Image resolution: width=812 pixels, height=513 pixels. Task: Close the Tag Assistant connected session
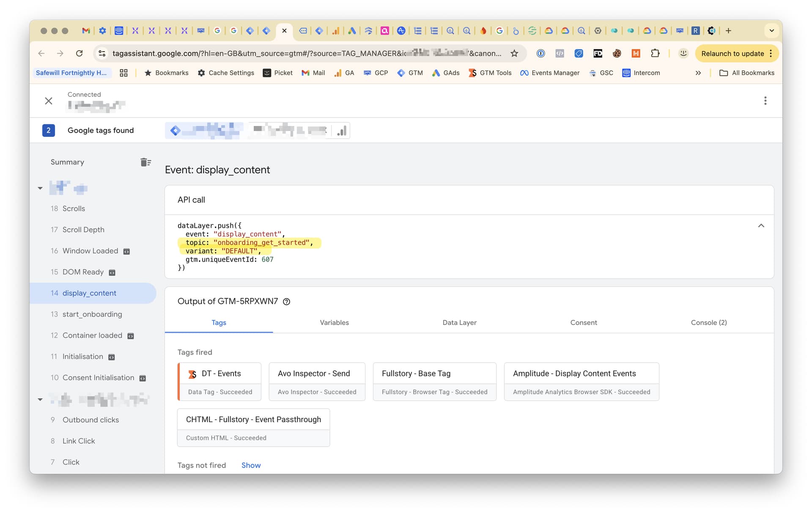(49, 101)
